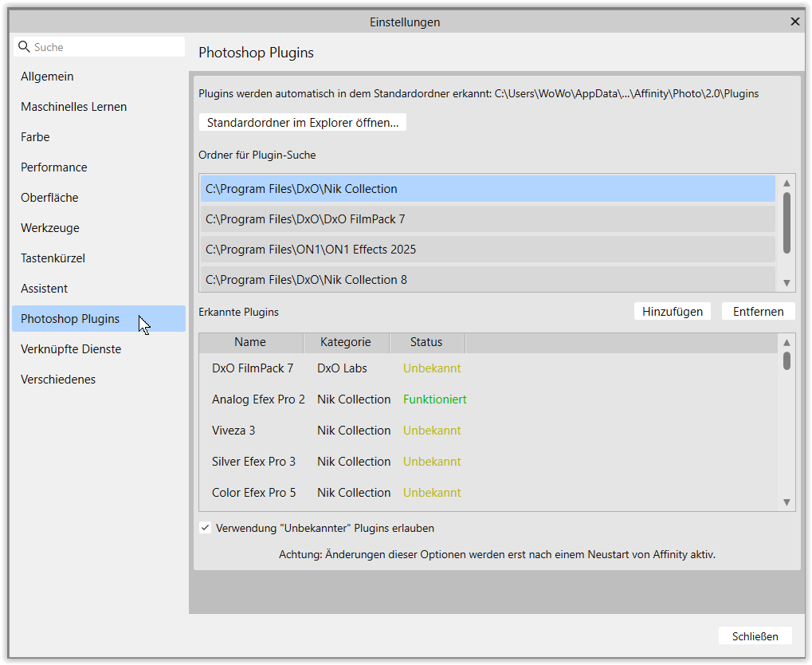Click the green Funktioniert status

click(x=434, y=399)
